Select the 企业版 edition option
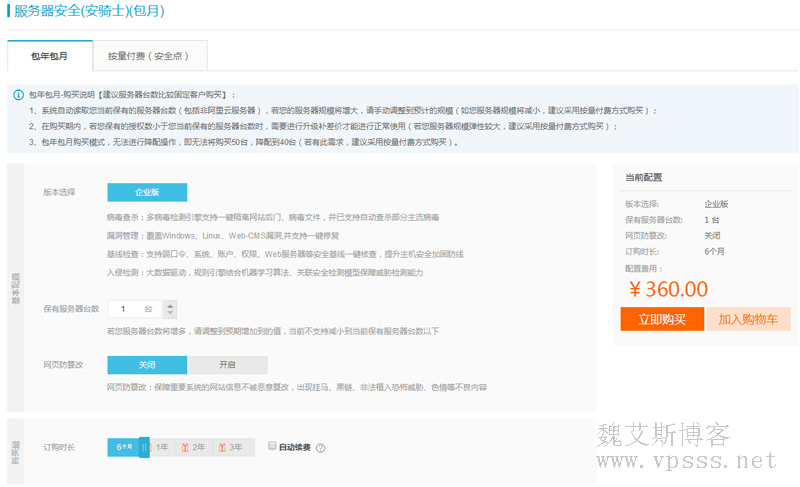800x487 pixels. pos(147,192)
